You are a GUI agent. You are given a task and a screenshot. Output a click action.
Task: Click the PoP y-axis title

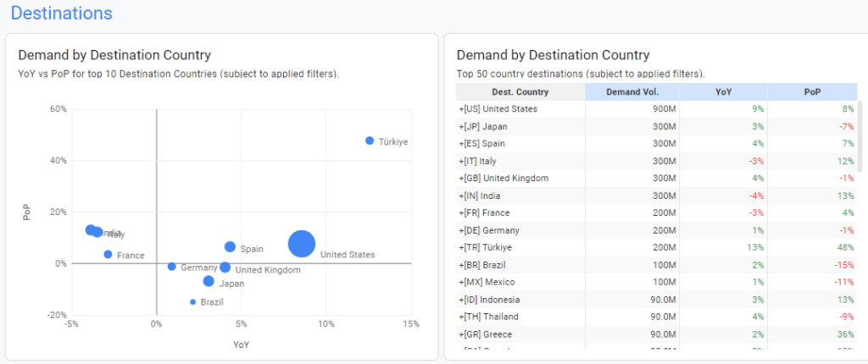[26, 213]
